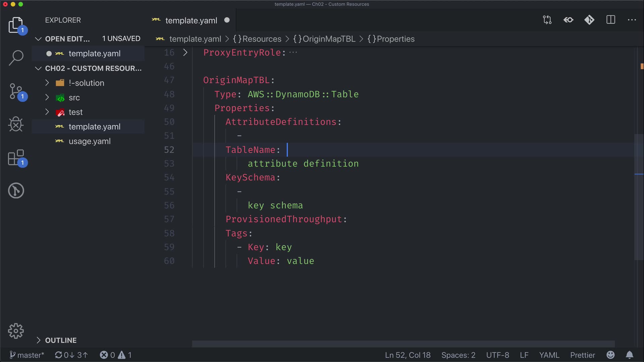644x362 pixels.
Task: Click the YAML language mode button
Action: pos(549,355)
